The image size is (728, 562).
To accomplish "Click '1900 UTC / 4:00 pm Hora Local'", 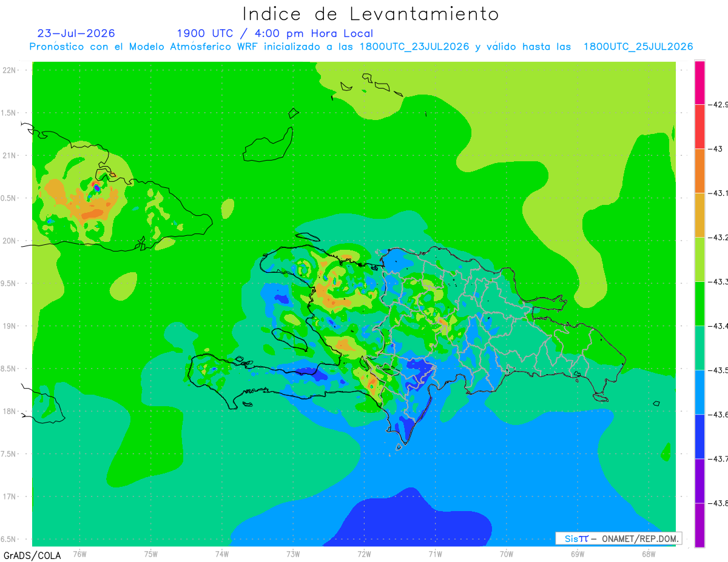I will 275,33.
